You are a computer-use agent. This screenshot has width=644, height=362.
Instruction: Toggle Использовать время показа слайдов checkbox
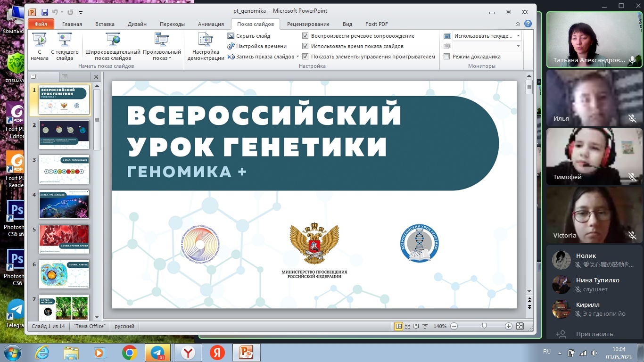305,46
